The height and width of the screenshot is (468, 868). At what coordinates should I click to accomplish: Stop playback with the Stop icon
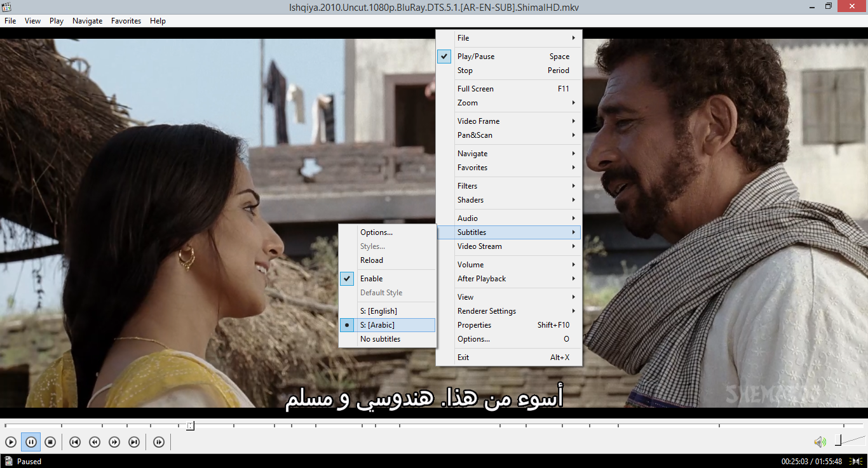tap(50, 442)
